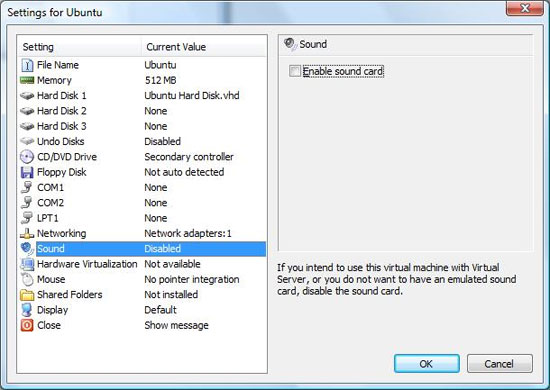Select the CD/DVD Drive setting
The height and width of the screenshot is (390, 550).
click(67, 157)
